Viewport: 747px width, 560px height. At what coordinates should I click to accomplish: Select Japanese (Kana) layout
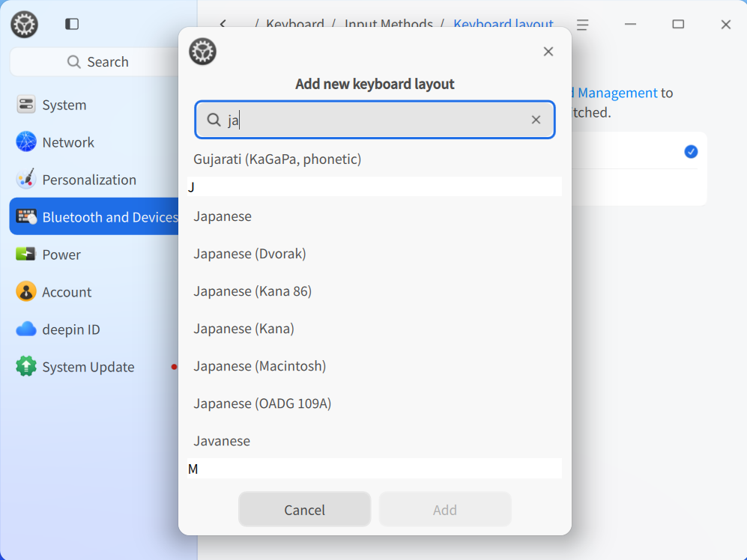(x=375, y=329)
